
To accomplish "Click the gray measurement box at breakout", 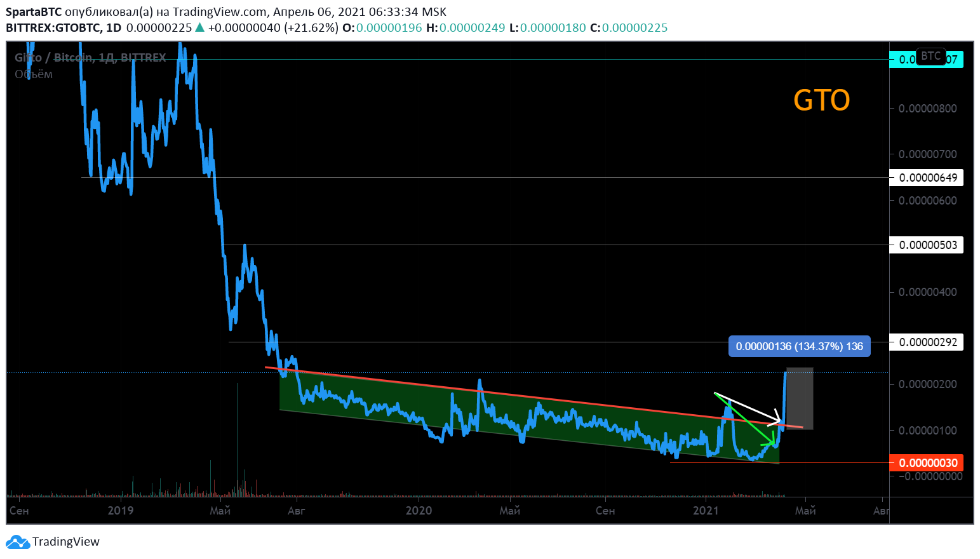I will click(x=800, y=398).
